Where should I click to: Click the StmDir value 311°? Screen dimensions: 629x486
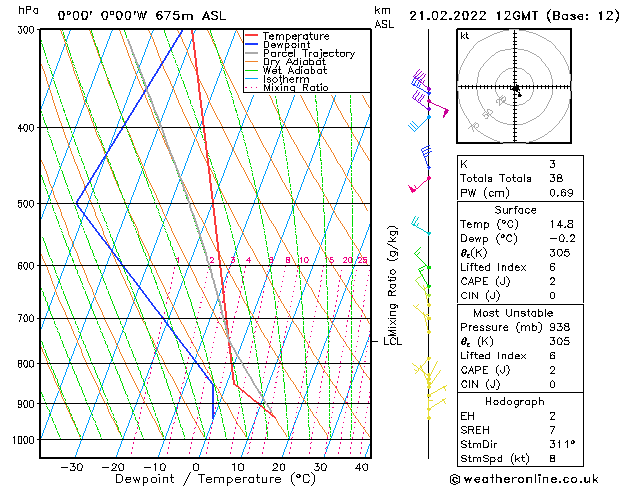562,444
